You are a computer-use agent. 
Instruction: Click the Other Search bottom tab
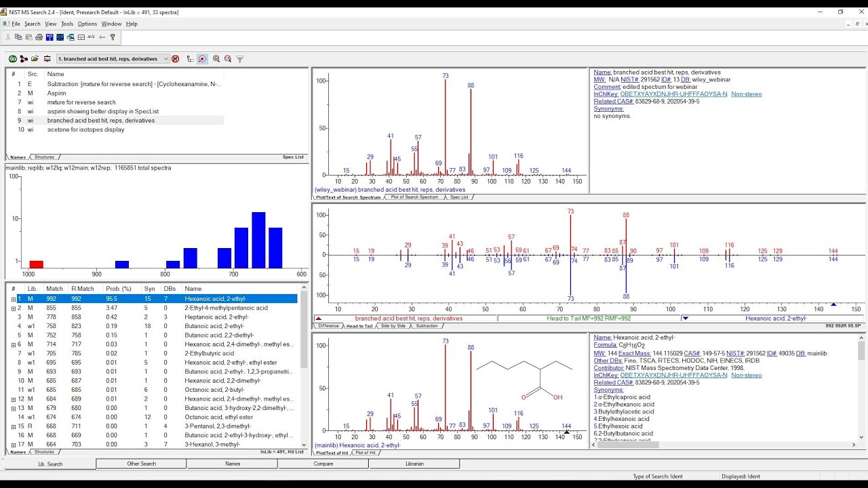(141, 464)
